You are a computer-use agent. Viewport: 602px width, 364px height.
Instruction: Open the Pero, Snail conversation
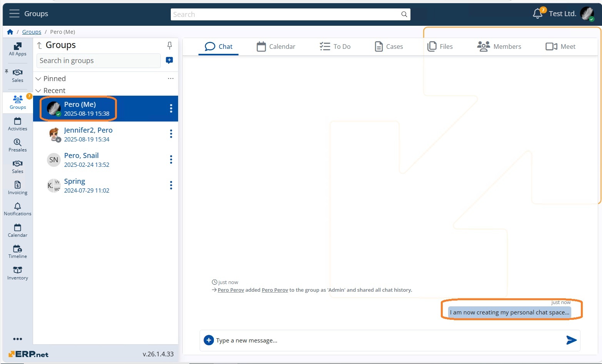105,160
